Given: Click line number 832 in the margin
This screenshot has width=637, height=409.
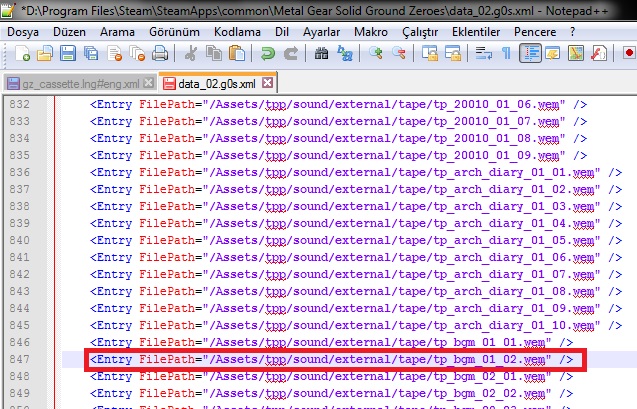Looking at the screenshot, I should (x=20, y=104).
